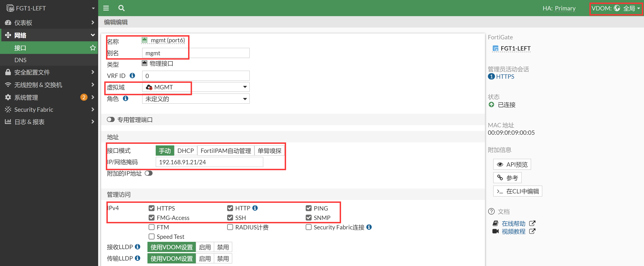644x266 pixels.
Task: Toggle the 专用管理端口 switch
Action: tap(111, 119)
